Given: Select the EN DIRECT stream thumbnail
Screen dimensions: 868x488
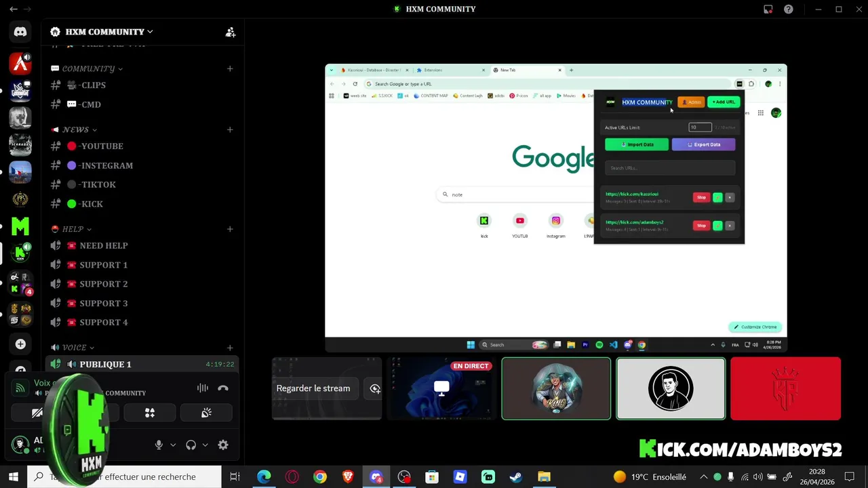Looking at the screenshot, I should click(441, 389).
